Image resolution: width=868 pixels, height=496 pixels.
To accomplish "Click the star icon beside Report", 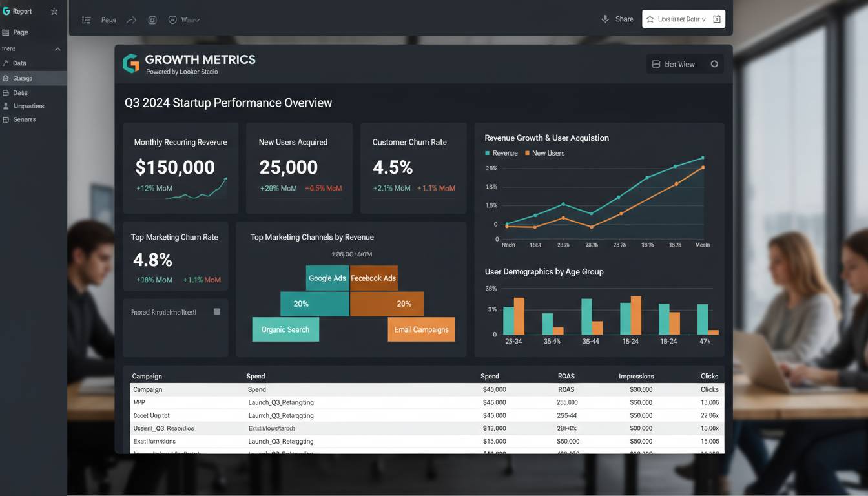I will coord(54,12).
